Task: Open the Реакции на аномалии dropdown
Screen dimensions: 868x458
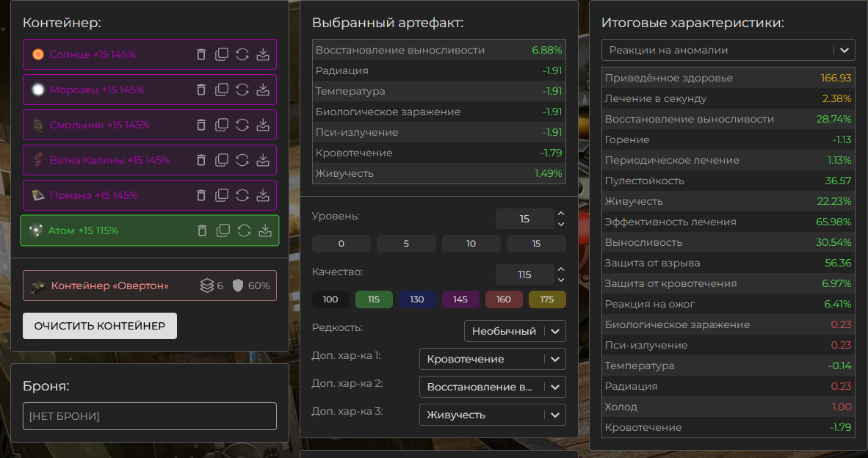Action: [x=728, y=50]
